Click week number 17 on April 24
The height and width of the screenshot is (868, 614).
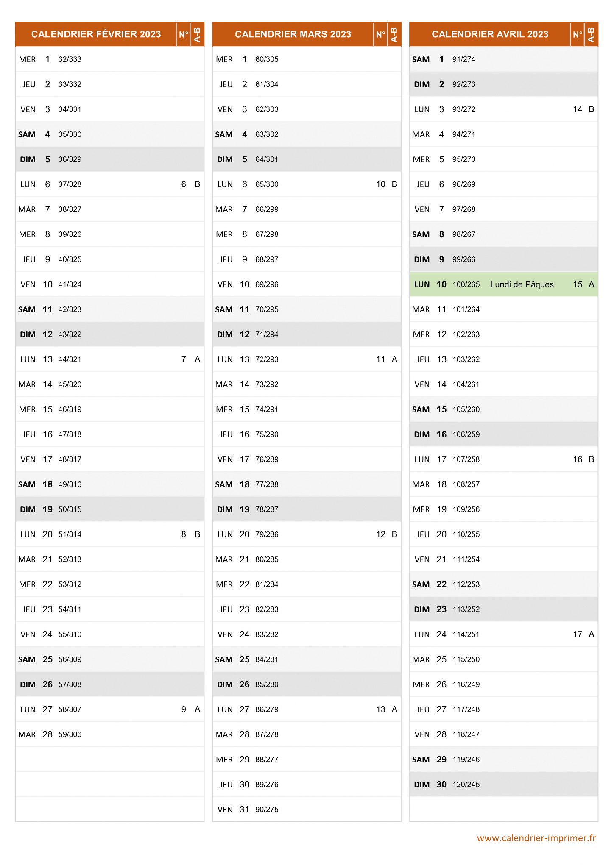pos(578,634)
